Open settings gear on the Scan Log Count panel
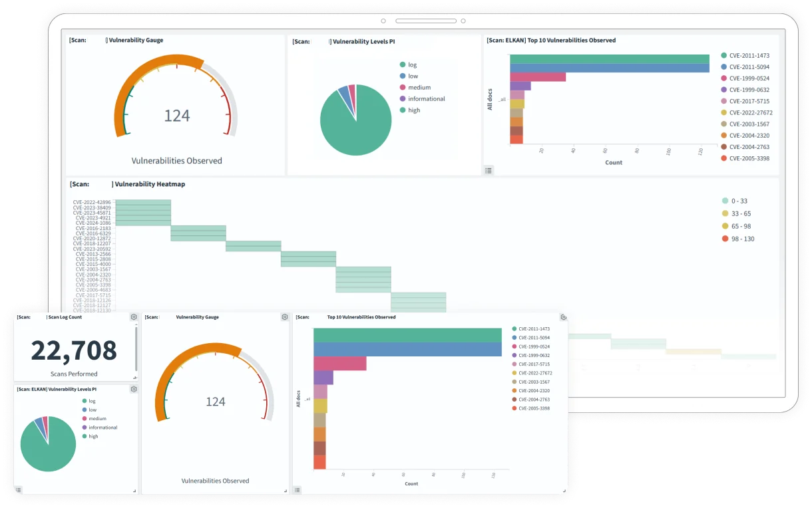 coord(134,317)
